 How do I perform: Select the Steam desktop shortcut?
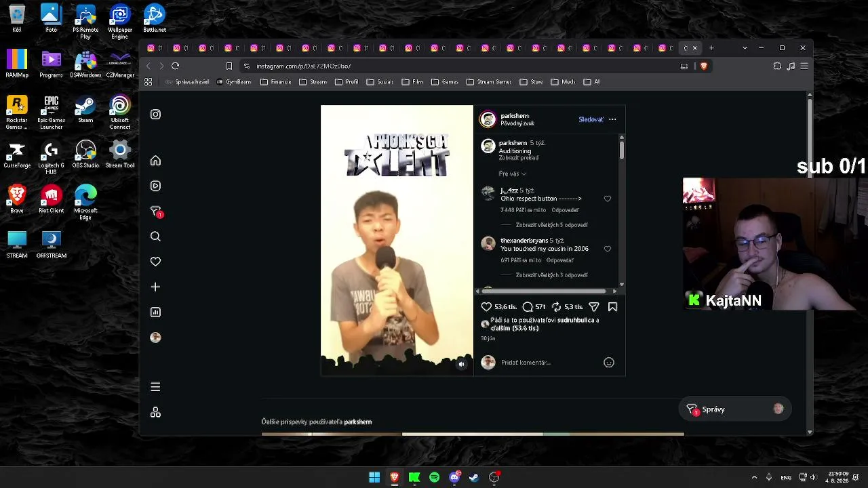point(85,110)
